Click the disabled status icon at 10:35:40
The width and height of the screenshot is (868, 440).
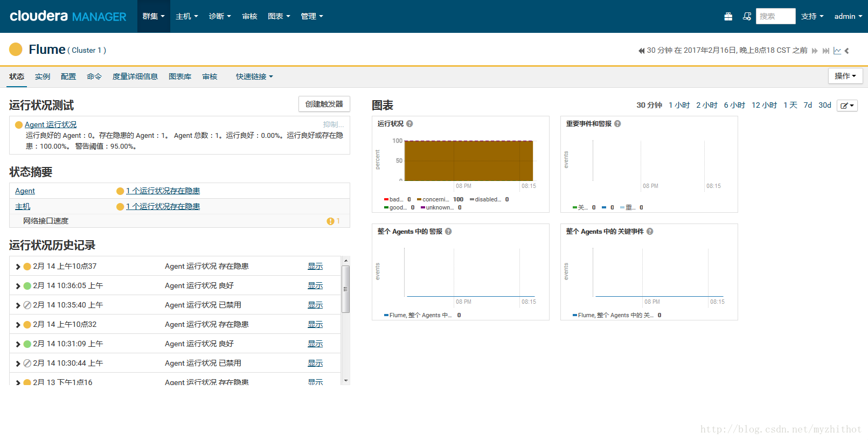coord(27,305)
